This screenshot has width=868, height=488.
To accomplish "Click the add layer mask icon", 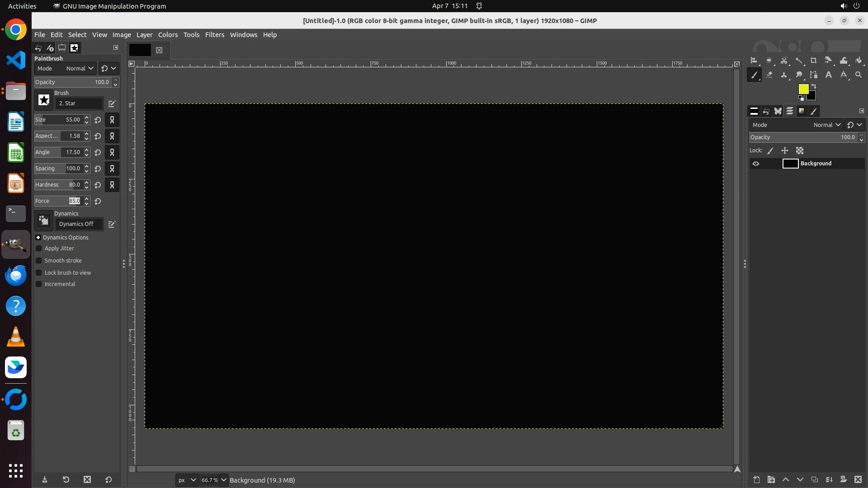I will click(843, 479).
